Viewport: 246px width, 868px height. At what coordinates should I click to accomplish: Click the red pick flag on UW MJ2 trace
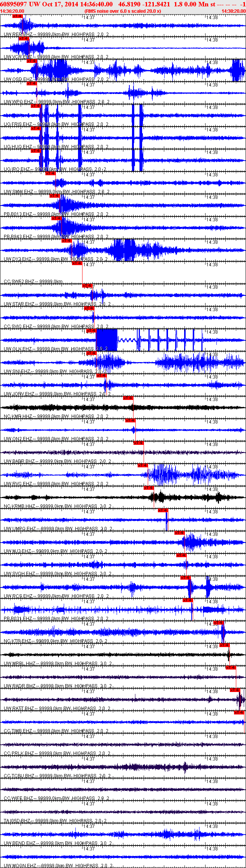180,533
